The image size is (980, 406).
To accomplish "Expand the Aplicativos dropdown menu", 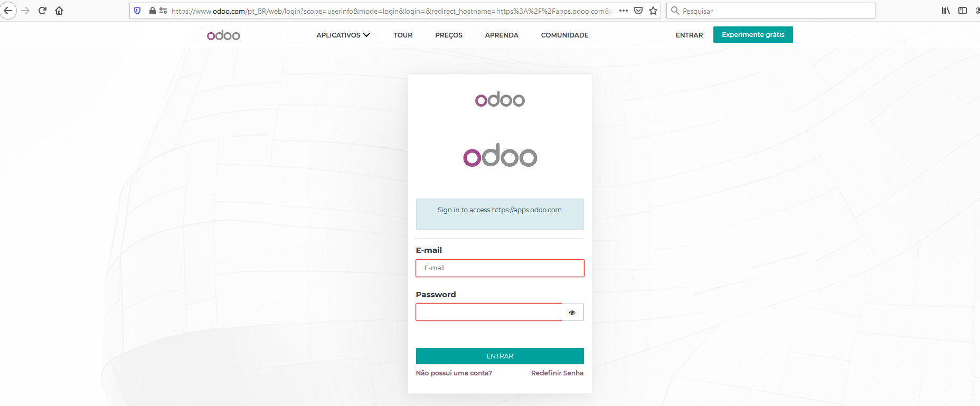I will pos(343,35).
